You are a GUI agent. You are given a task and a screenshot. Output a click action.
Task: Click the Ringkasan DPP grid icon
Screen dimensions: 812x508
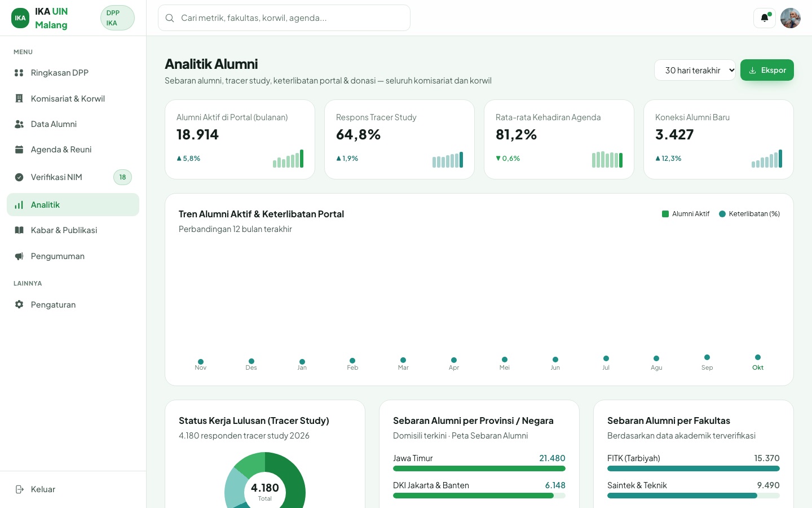pos(19,73)
